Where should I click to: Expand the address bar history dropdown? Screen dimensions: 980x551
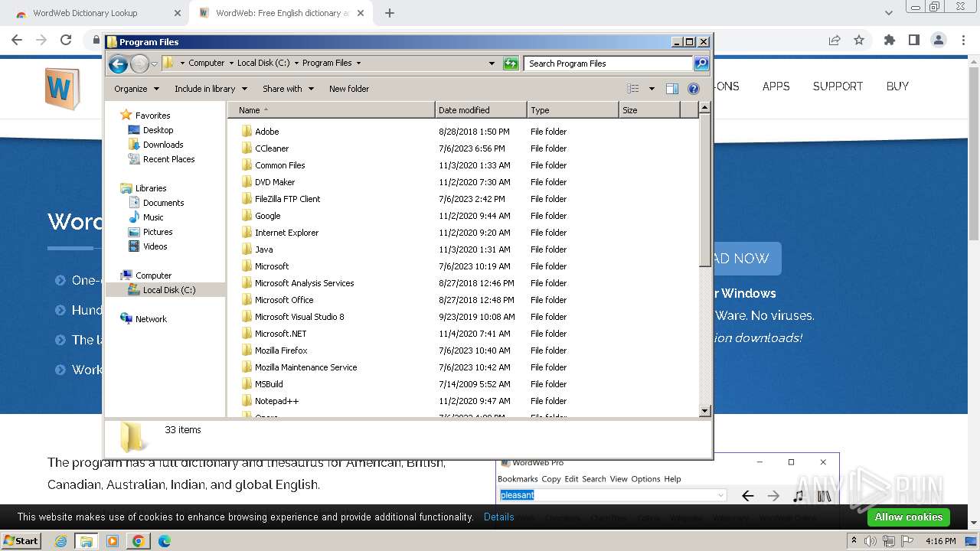point(492,64)
